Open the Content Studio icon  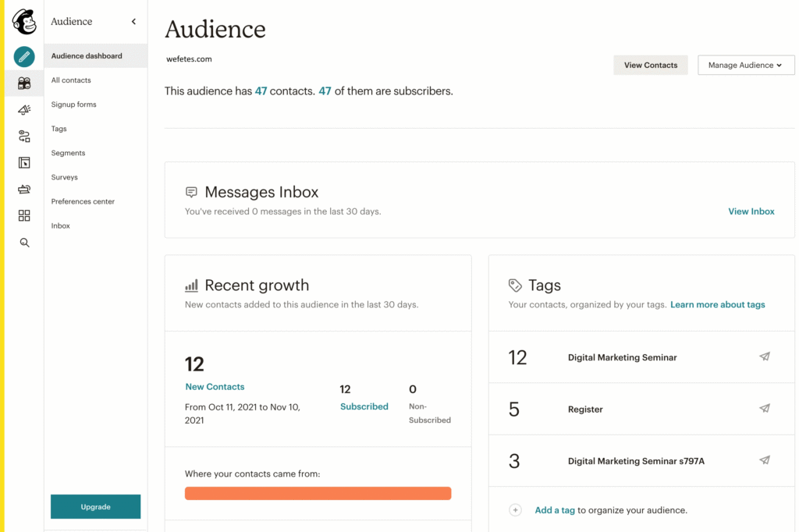click(24, 190)
